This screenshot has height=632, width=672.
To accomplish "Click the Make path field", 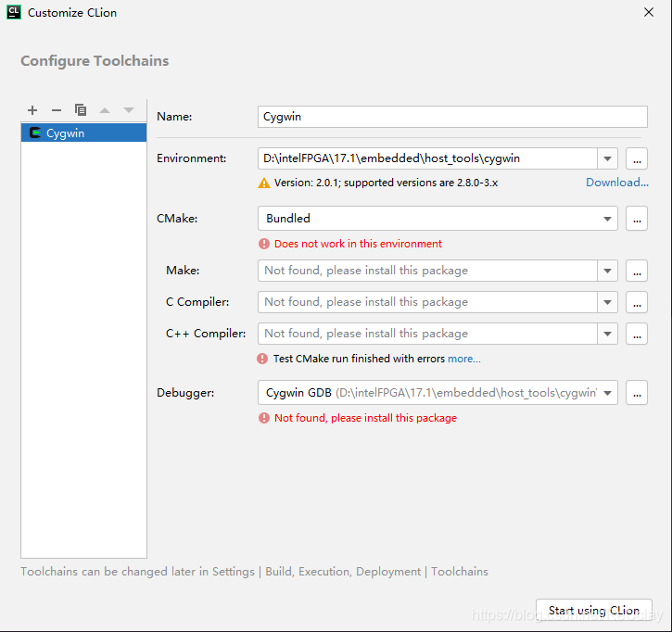I will tap(427, 271).
